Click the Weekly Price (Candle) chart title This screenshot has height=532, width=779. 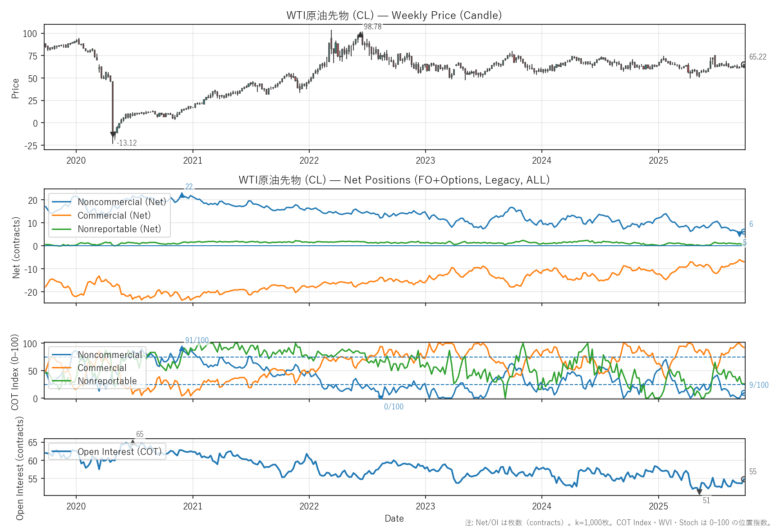click(x=394, y=15)
